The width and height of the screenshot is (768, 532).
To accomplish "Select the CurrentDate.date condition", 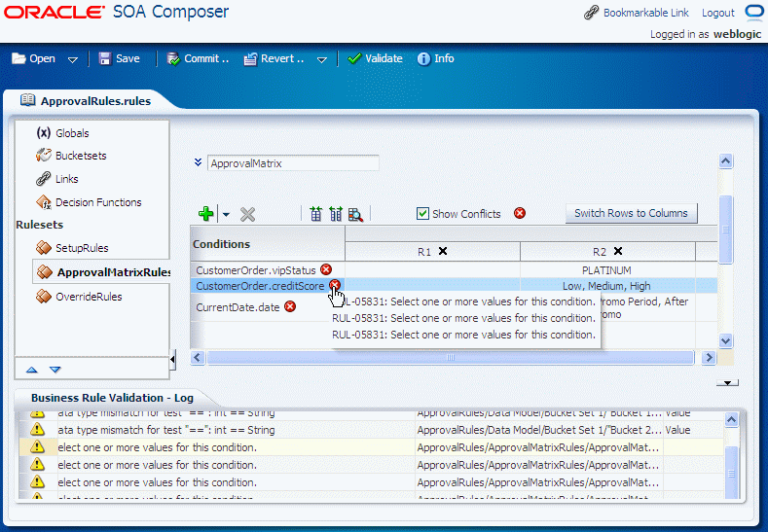I will tap(238, 307).
